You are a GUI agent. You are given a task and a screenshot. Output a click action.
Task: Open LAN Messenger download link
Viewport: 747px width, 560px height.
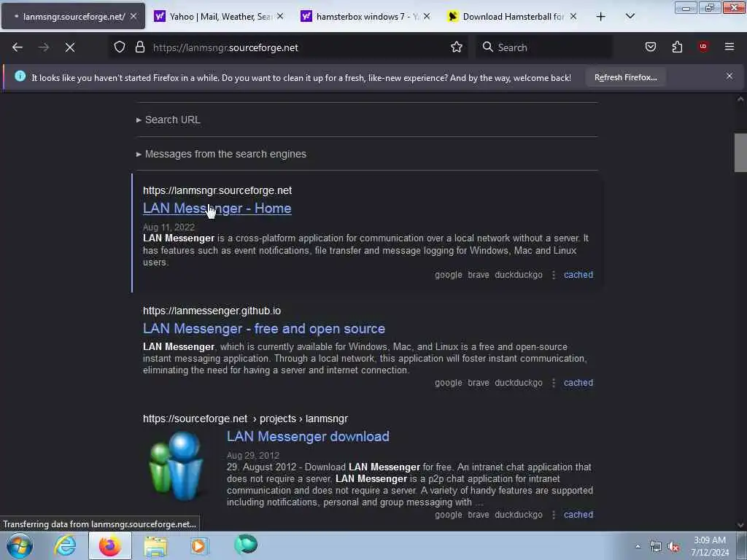[308, 436]
